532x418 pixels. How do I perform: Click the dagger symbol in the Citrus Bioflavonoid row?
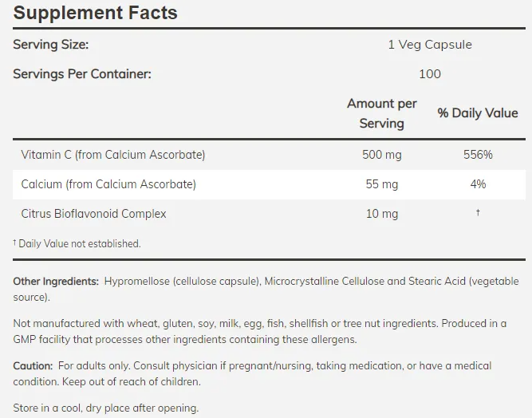tap(478, 213)
